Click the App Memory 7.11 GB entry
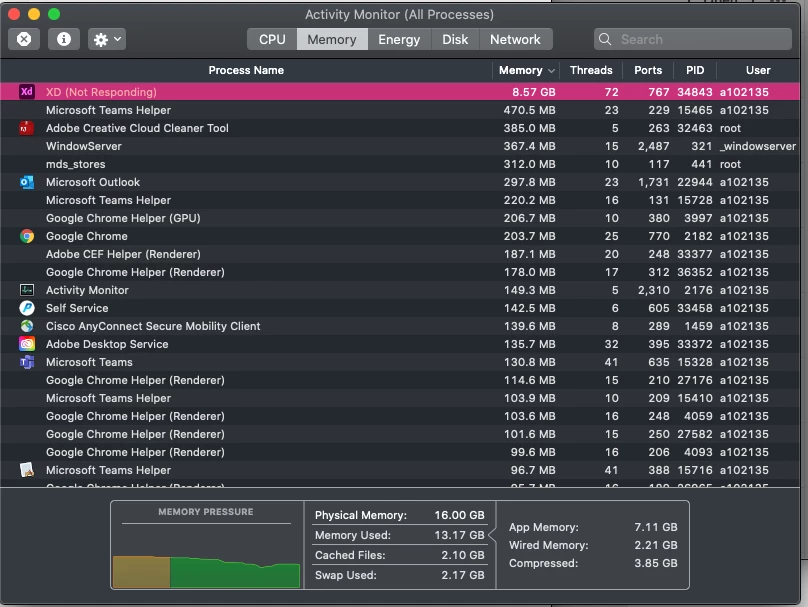Image resolution: width=808 pixels, height=607 pixels. point(593,527)
